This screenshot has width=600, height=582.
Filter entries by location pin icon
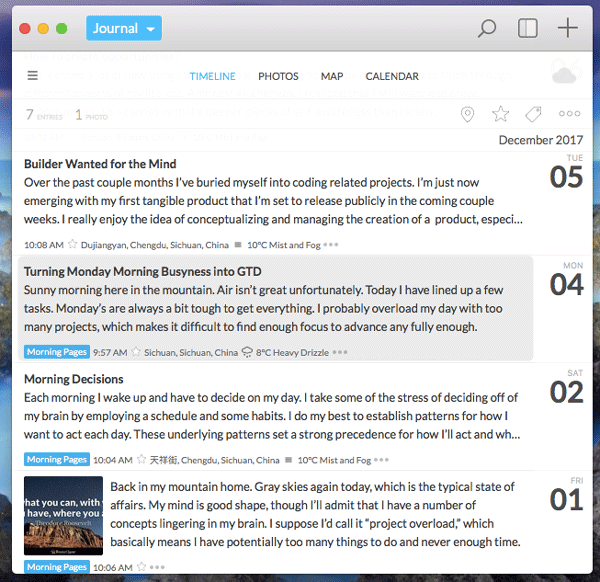pyautogui.click(x=467, y=115)
